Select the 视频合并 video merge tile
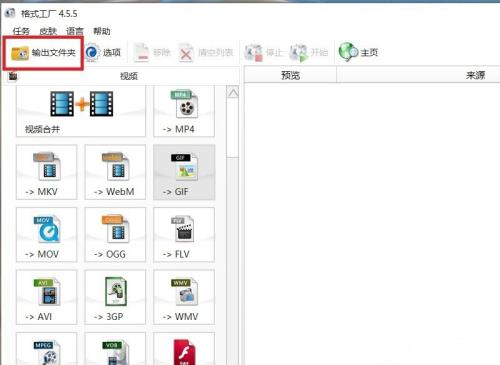 (81, 111)
